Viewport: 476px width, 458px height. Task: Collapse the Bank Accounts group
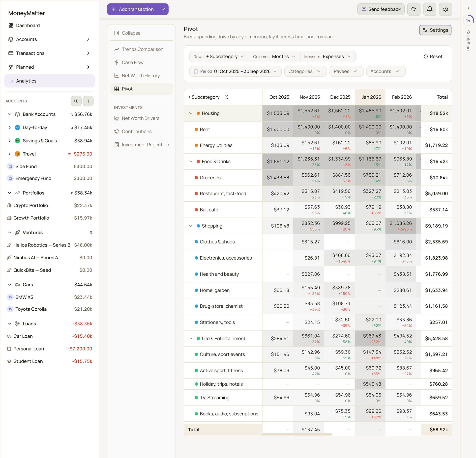(9, 114)
